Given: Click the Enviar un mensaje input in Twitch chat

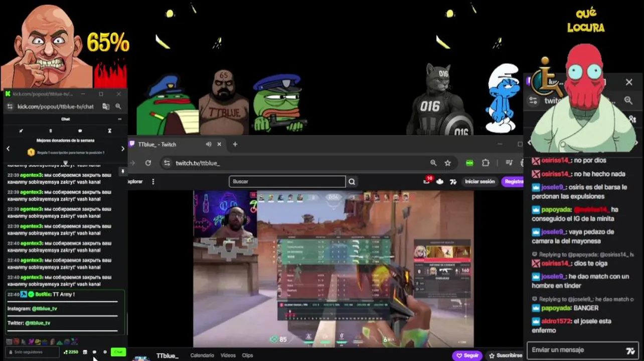Looking at the screenshot, I should point(583,350).
